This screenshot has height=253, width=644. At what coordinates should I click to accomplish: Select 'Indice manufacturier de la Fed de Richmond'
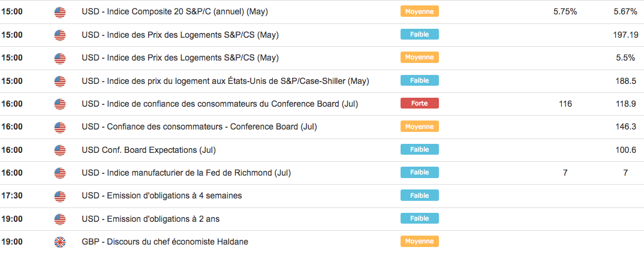click(x=186, y=173)
